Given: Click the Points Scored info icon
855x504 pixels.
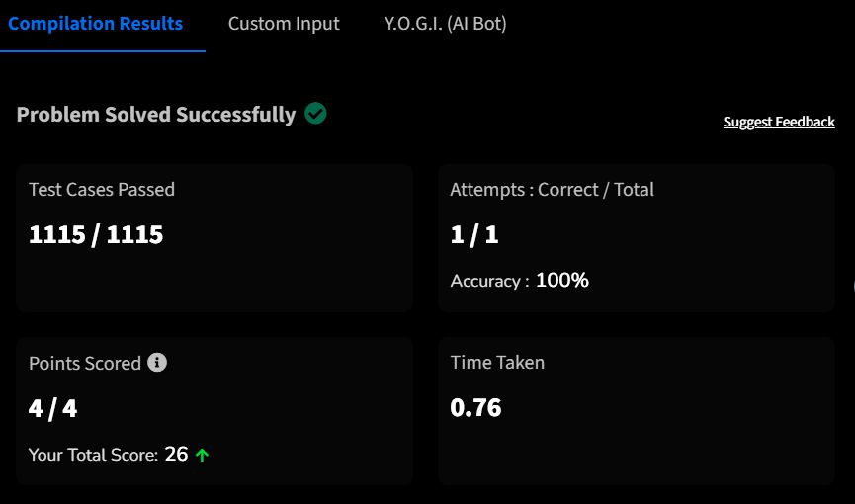Looking at the screenshot, I should (157, 362).
